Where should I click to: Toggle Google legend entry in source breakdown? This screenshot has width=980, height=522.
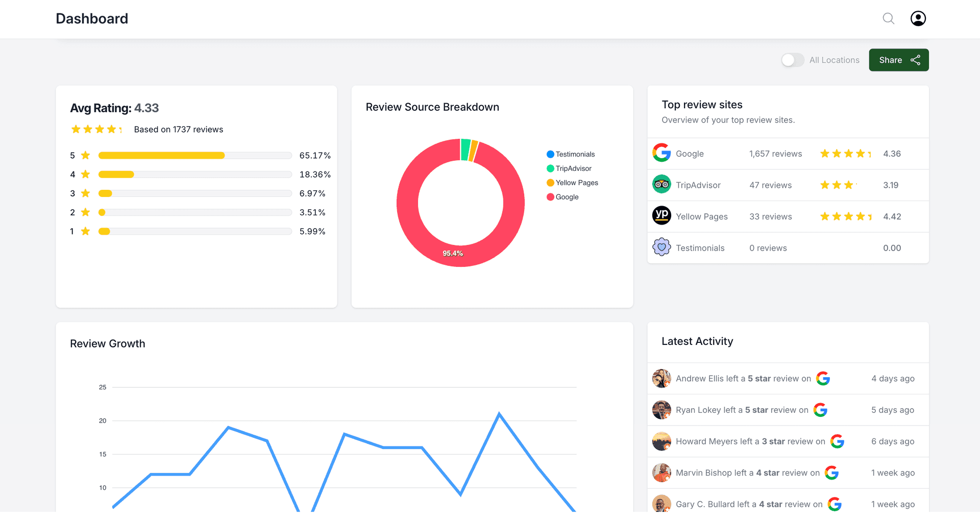[x=562, y=197]
